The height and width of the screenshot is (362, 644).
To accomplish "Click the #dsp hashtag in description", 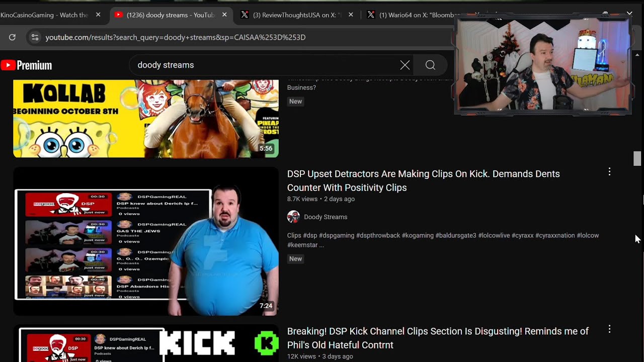I will tap(310, 235).
